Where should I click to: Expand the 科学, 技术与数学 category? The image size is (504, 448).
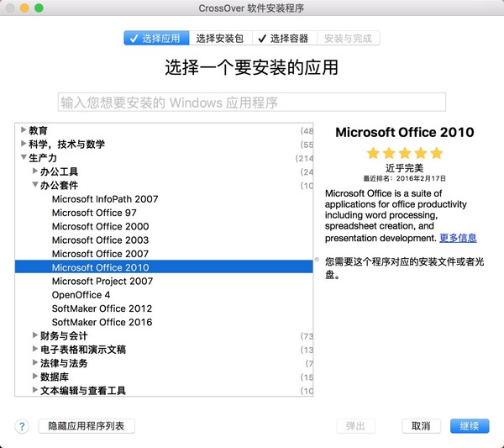(x=24, y=144)
